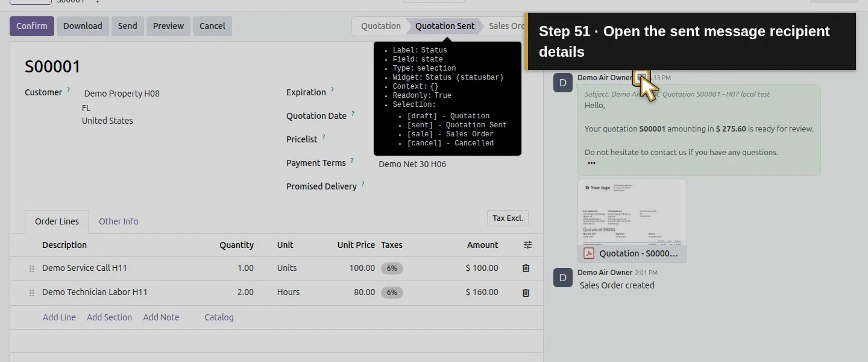Click the Taxes column header
Screen dimensions: 868x362
point(392,245)
